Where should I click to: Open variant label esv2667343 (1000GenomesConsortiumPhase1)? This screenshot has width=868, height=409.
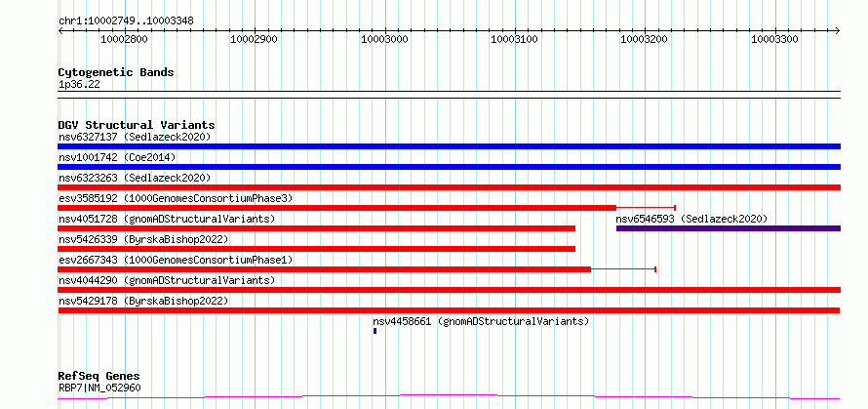pos(176,260)
